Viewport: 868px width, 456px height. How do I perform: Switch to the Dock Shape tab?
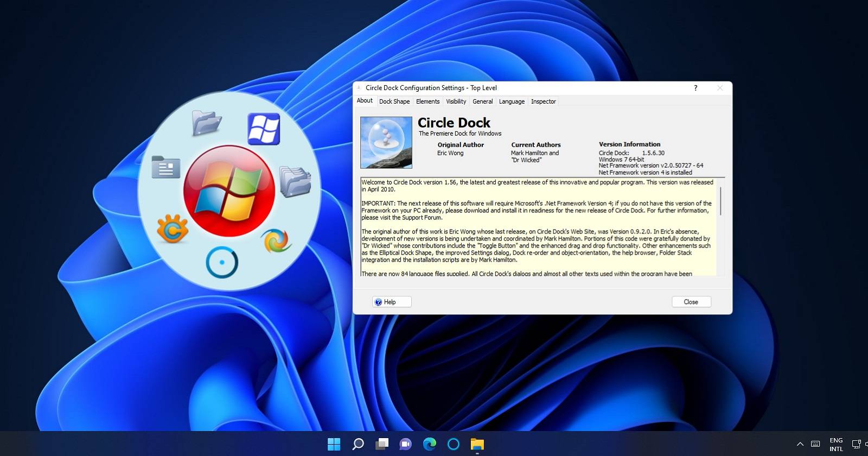[394, 102]
